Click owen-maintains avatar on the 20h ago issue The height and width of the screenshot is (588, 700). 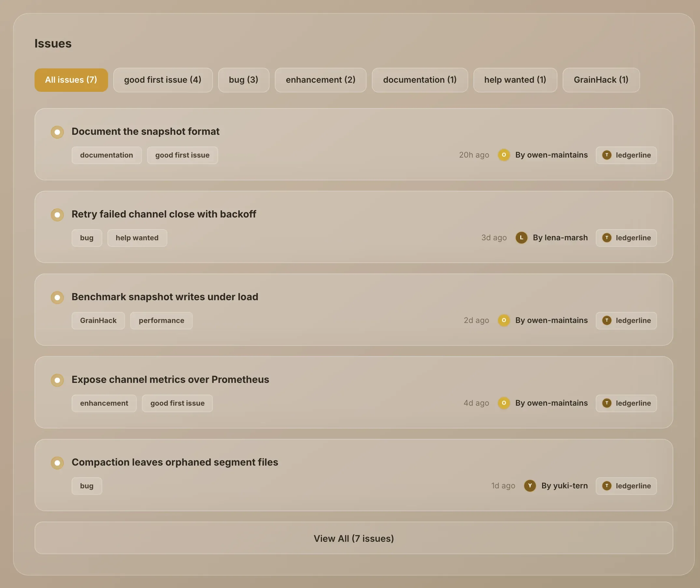click(504, 155)
